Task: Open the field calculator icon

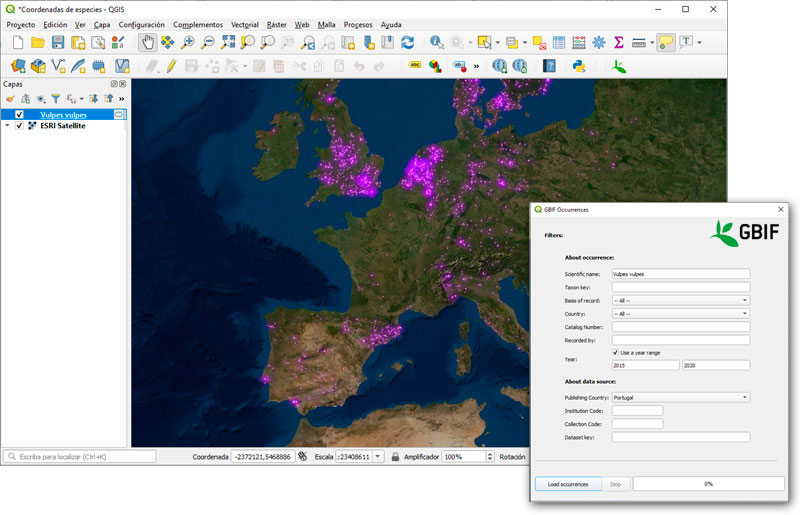Action: click(x=579, y=42)
